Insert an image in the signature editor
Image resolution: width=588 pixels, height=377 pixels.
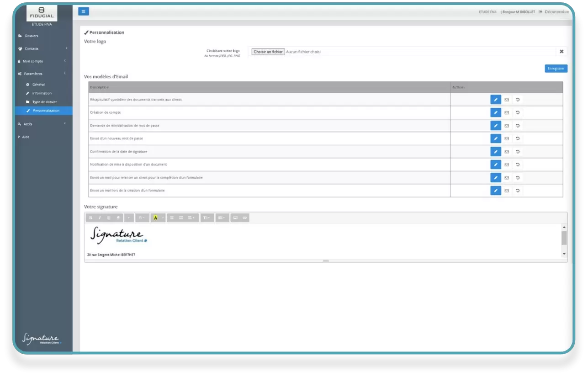pos(235,218)
